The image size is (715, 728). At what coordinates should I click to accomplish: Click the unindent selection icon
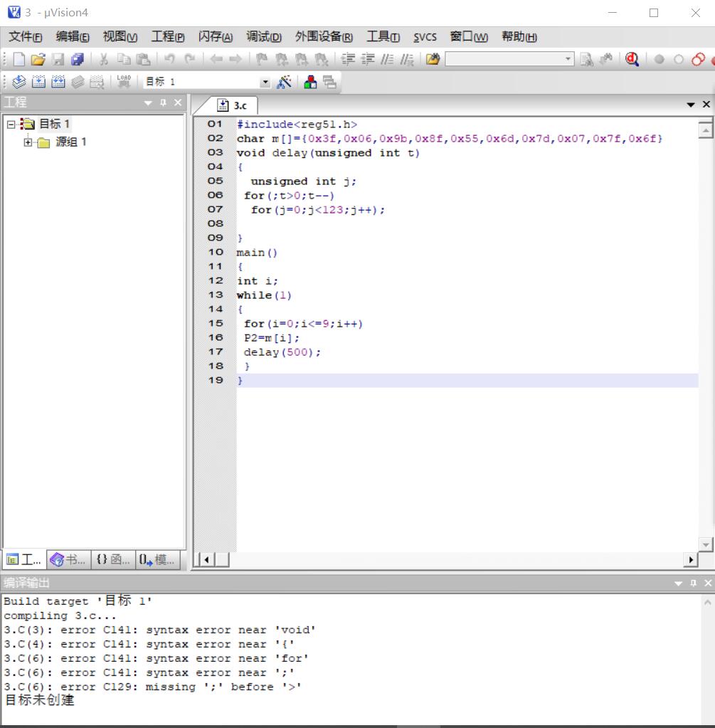tap(368, 60)
